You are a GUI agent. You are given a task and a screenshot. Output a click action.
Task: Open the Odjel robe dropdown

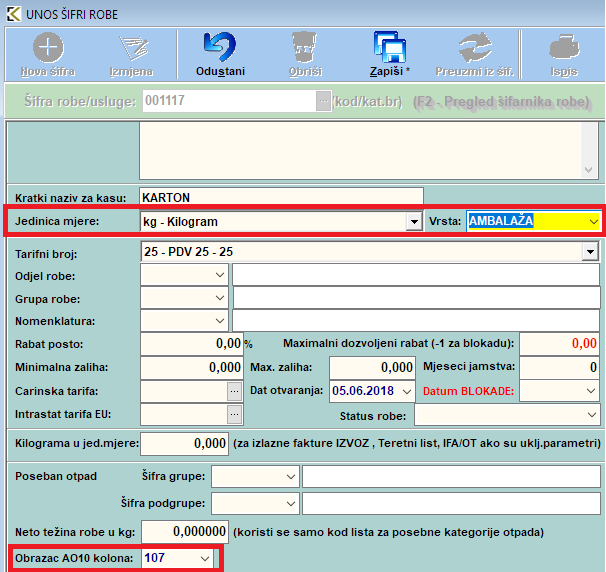pos(220,275)
